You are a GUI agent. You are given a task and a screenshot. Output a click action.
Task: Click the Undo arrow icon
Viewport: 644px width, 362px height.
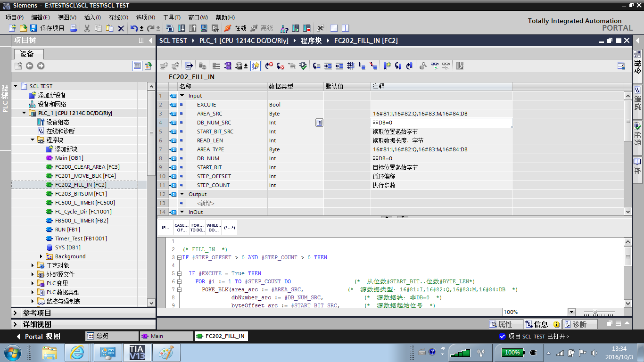(134, 28)
